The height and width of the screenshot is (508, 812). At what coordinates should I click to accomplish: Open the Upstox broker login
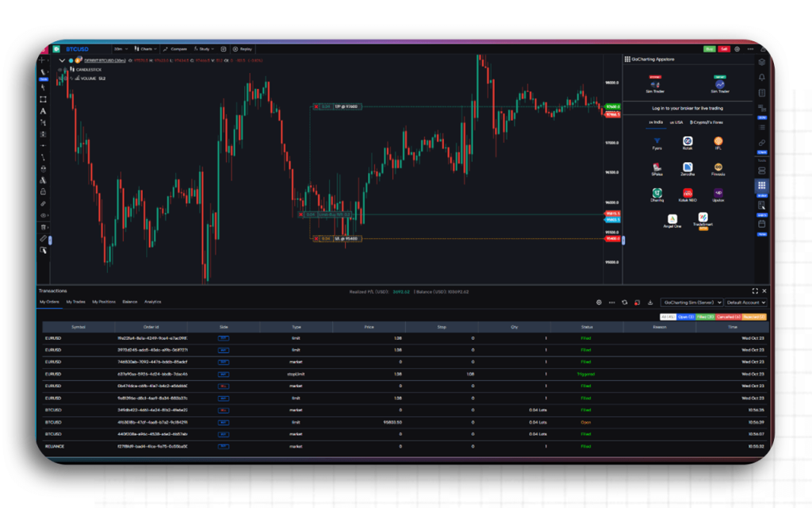click(718, 194)
